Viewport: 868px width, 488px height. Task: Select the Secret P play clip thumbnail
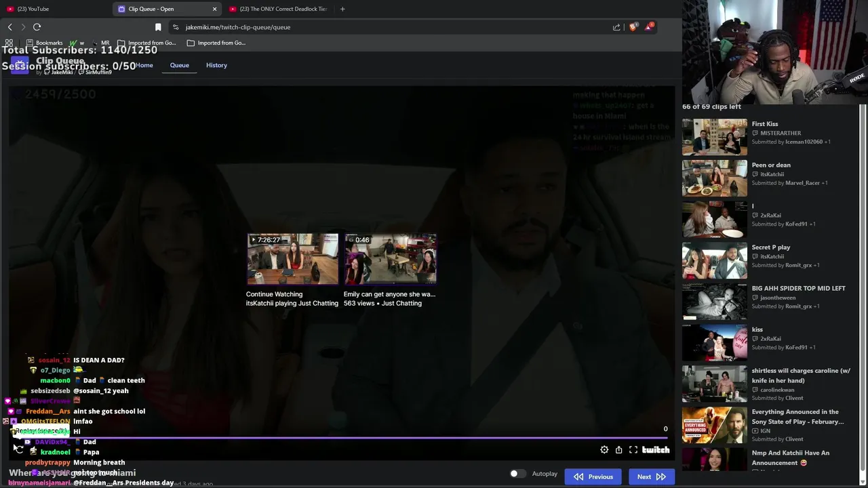[715, 260]
